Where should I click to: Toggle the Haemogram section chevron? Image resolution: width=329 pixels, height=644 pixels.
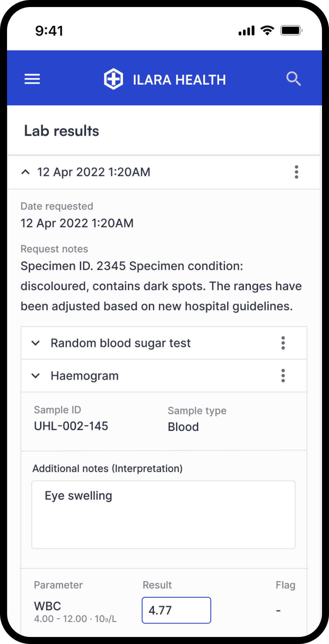point(36,376)
